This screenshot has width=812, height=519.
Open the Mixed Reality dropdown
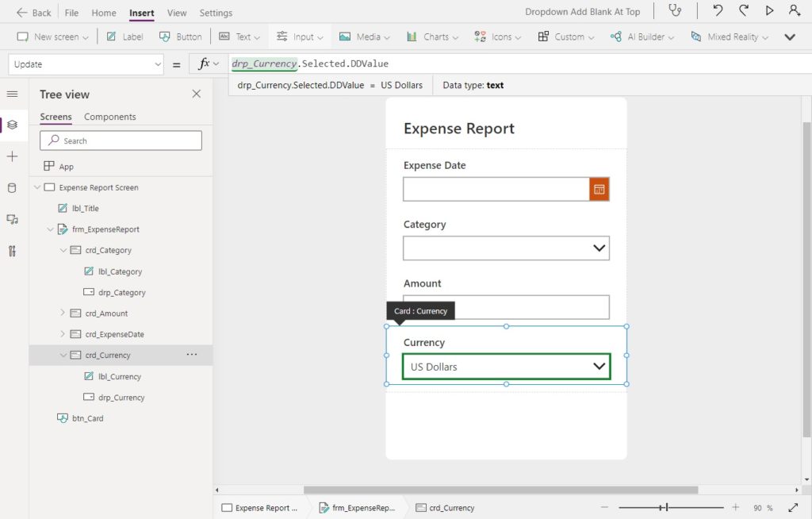tap(730, 37)
